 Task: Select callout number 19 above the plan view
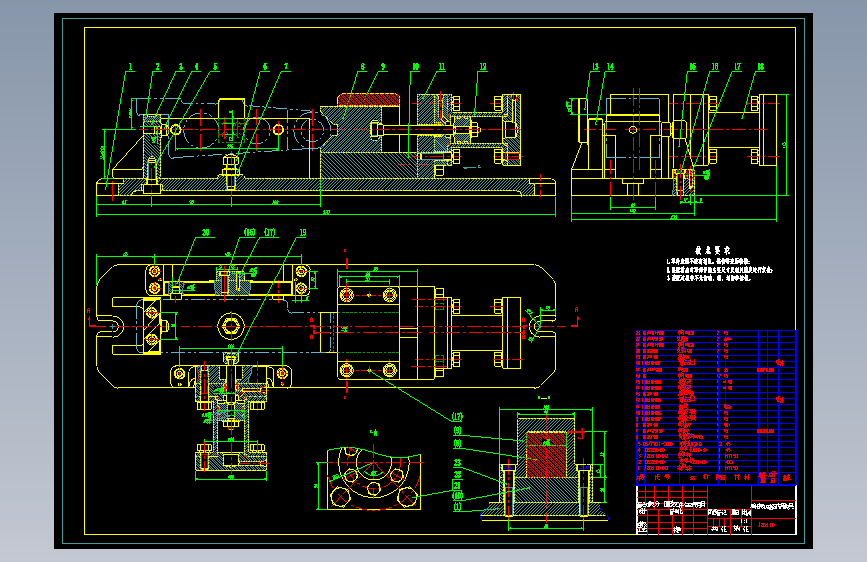[x=302, y=232]
